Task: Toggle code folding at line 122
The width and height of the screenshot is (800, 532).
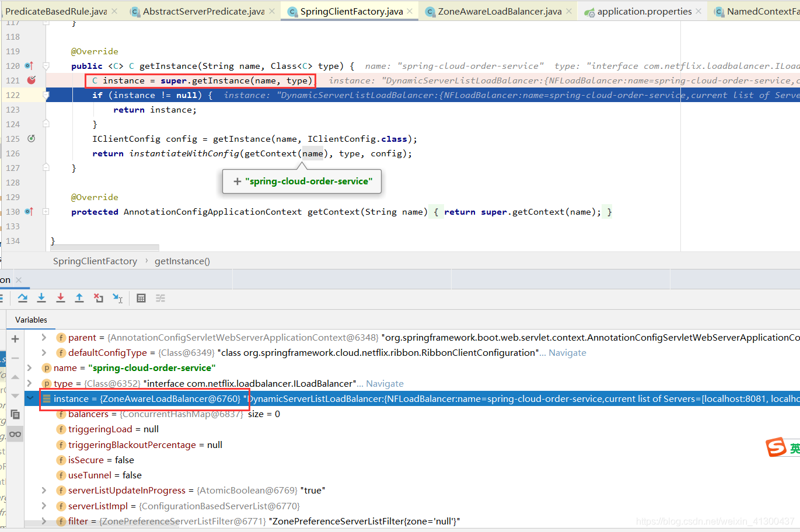Action: coord(46,95)
